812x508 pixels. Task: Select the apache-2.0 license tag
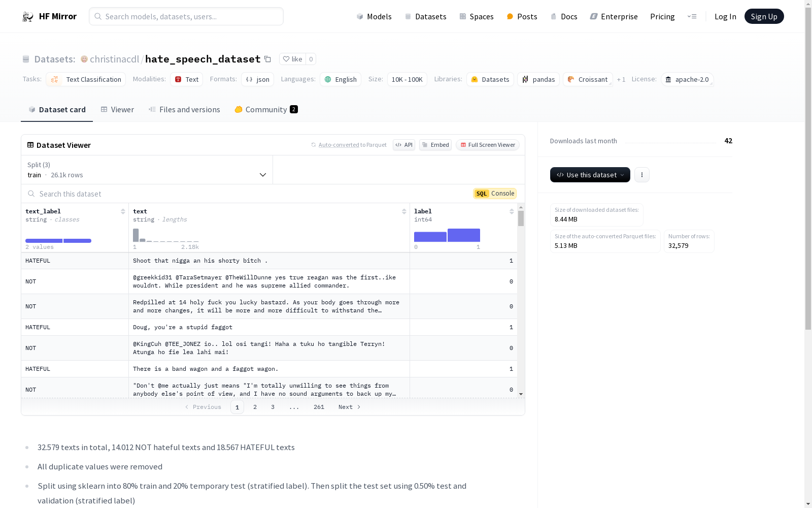click(687, 79)
